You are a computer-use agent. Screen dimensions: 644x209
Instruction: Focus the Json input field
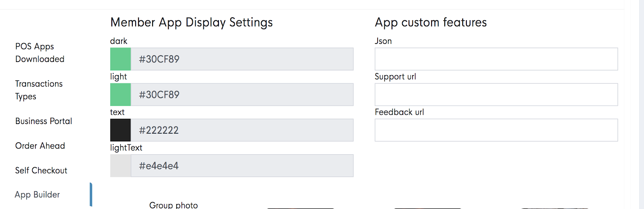pos(496,59)
